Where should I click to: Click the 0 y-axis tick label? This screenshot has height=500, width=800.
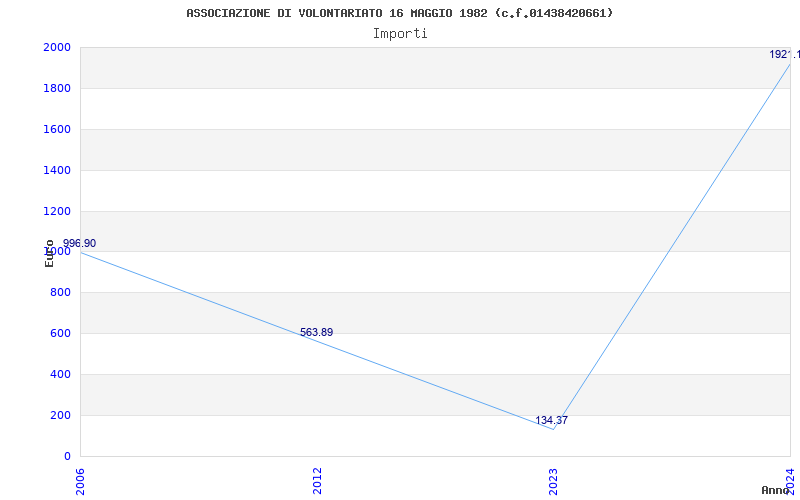point(67,456)
